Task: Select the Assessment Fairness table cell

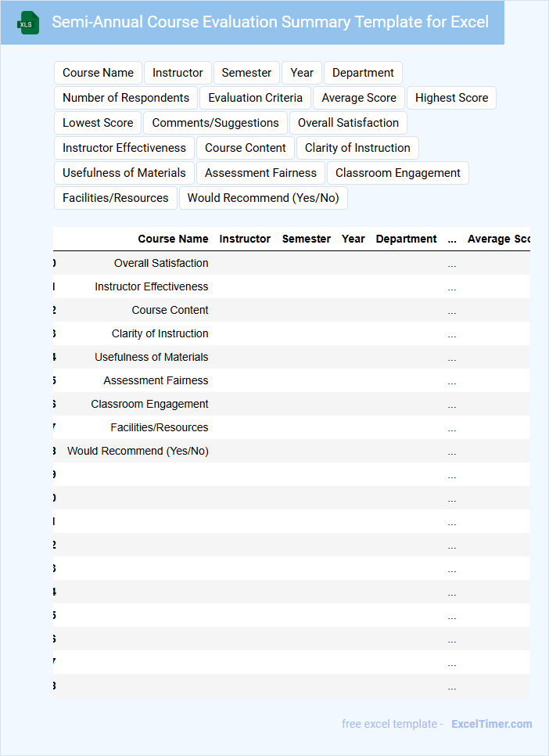Action: [x=156, y=381]
